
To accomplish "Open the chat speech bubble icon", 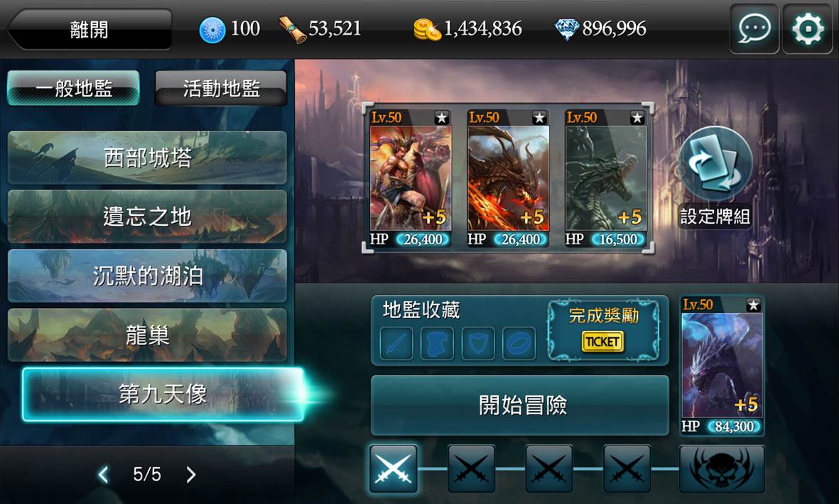I will click(x=754, y=28).
